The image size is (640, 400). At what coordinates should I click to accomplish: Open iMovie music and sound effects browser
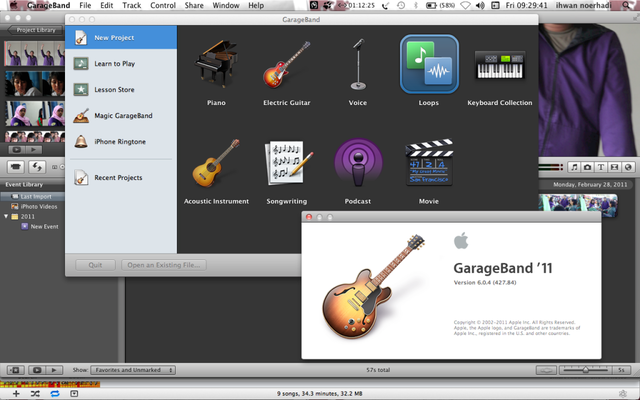click(x=574, y=167)
